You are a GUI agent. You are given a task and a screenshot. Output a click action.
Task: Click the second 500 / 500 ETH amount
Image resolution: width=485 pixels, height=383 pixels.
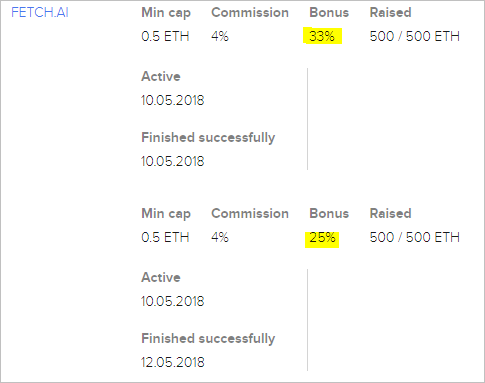[415, 237]
